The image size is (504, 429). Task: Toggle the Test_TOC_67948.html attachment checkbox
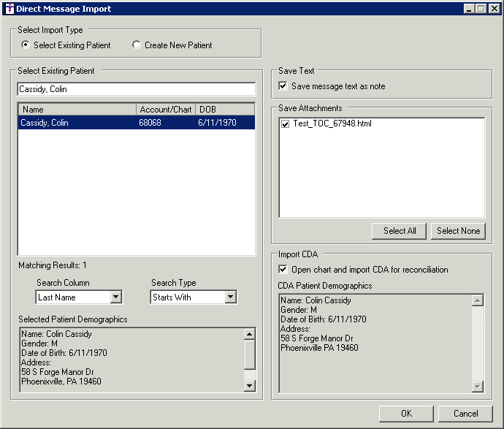285,124
